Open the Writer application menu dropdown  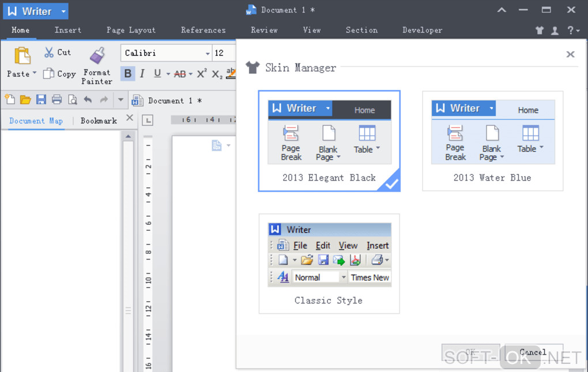click(63, 12)
